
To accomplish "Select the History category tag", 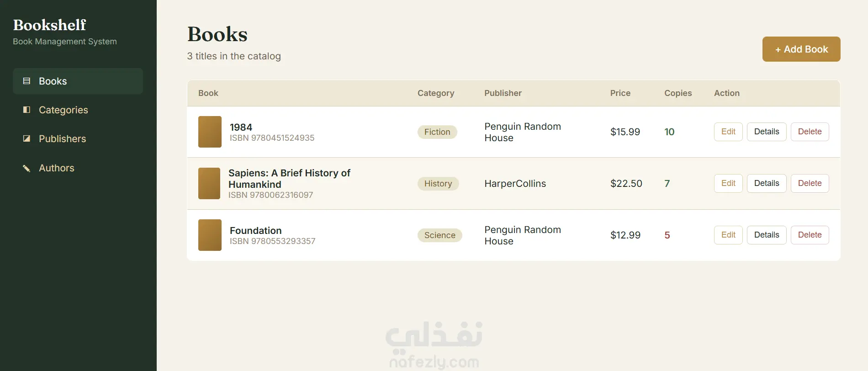I will tap(438, 184).
